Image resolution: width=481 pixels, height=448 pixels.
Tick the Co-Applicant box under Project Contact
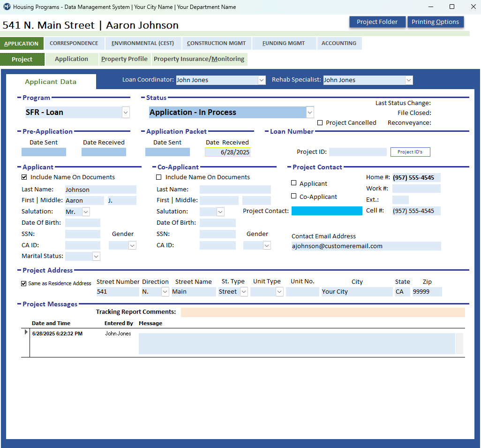293,196
